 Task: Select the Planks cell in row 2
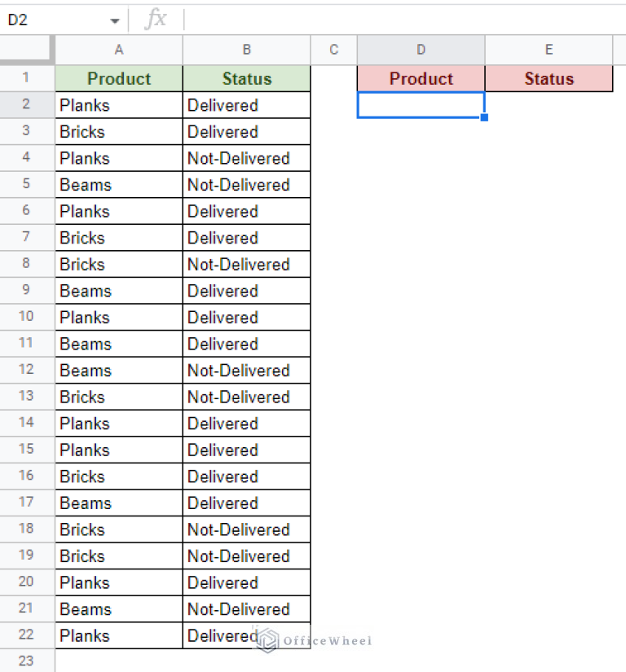(x=118, y=105)
